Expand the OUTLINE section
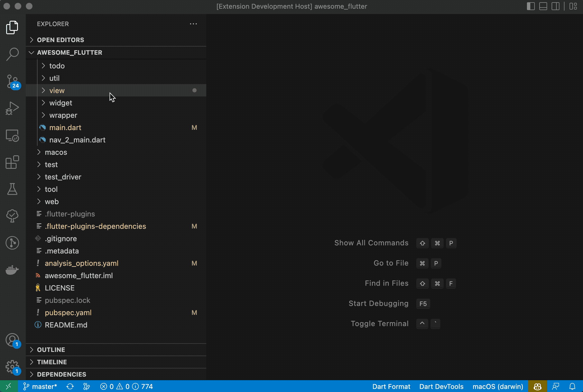 coord(51,350)
